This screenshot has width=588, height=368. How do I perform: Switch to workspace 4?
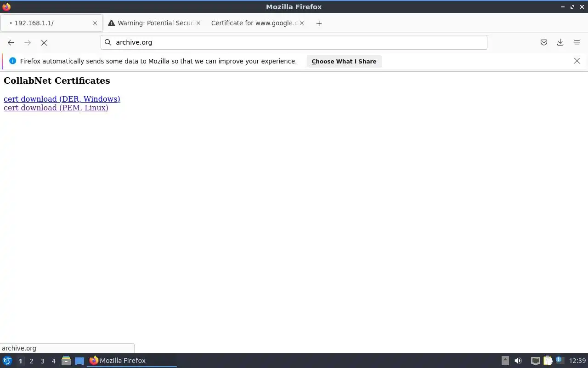(53, 361)
